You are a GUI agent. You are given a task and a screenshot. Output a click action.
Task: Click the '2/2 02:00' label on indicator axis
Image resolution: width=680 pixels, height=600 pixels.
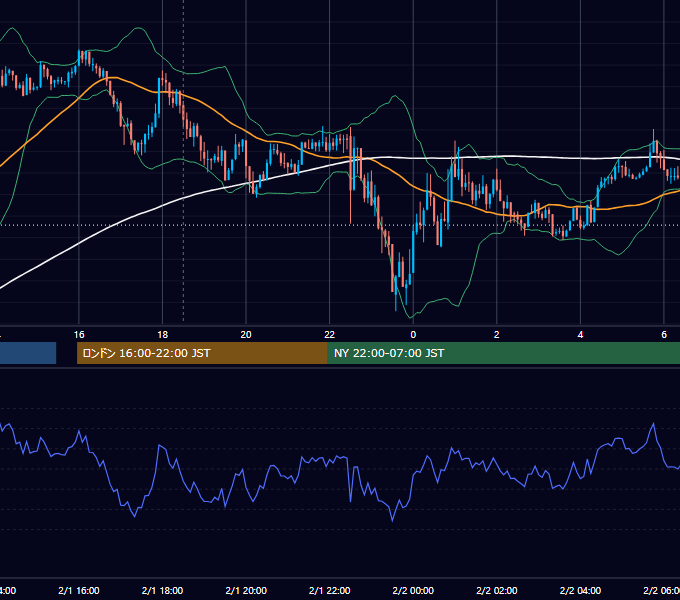[497, 590]
